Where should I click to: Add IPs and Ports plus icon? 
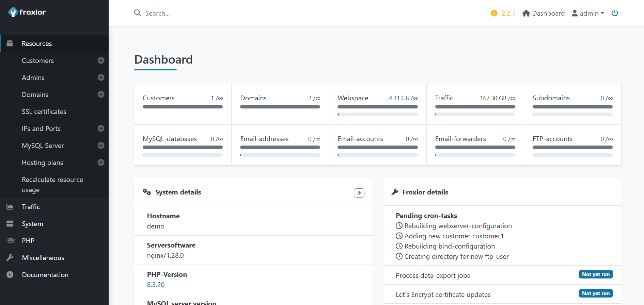tap(101, 129)
